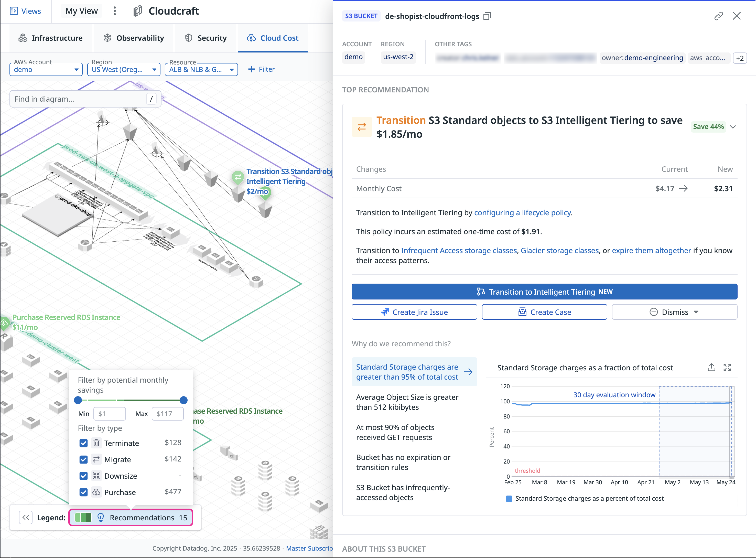Open the Dismiss dropdown
Screen dimensions: 756x558
tap(674, 312)
